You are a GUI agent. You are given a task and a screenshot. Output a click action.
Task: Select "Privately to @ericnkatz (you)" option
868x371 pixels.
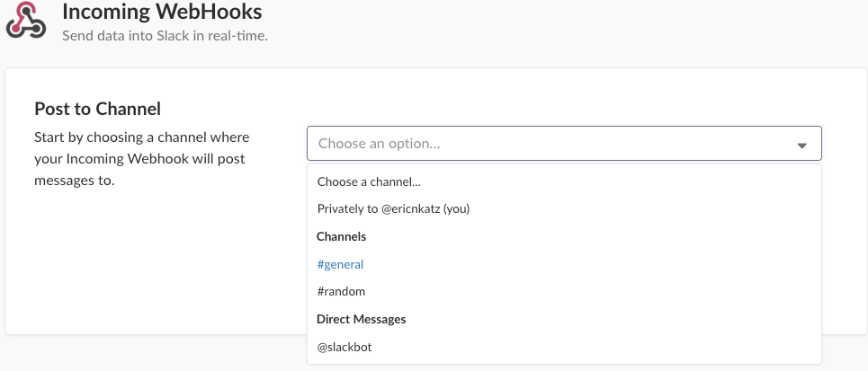(564, 208)
